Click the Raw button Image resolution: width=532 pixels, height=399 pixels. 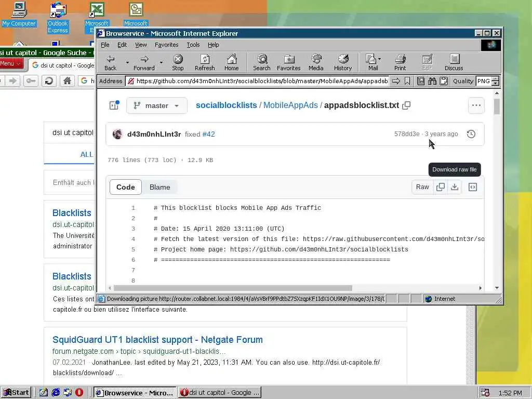(422, 187)
